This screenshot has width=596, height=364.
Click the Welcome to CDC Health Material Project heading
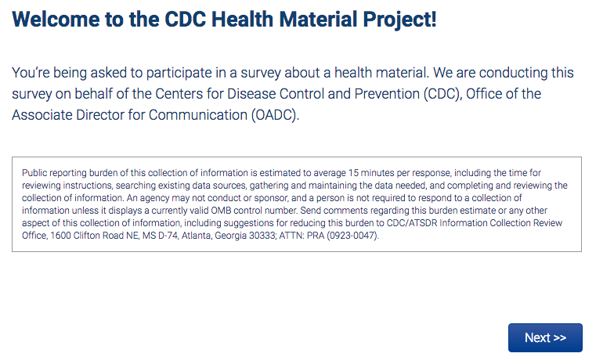(224, 20)
